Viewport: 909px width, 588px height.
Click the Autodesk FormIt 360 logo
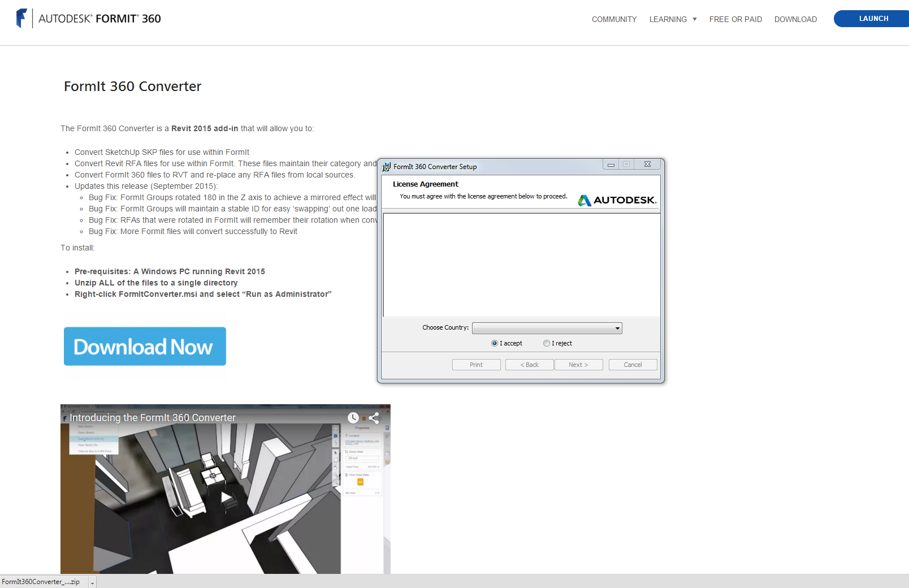[x=89, y=19]
